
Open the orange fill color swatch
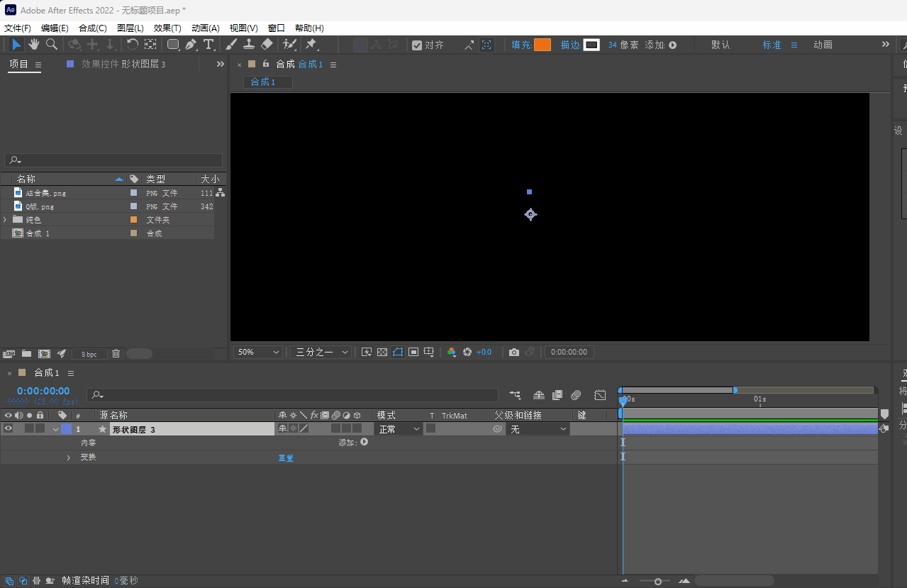click(542, 45)
